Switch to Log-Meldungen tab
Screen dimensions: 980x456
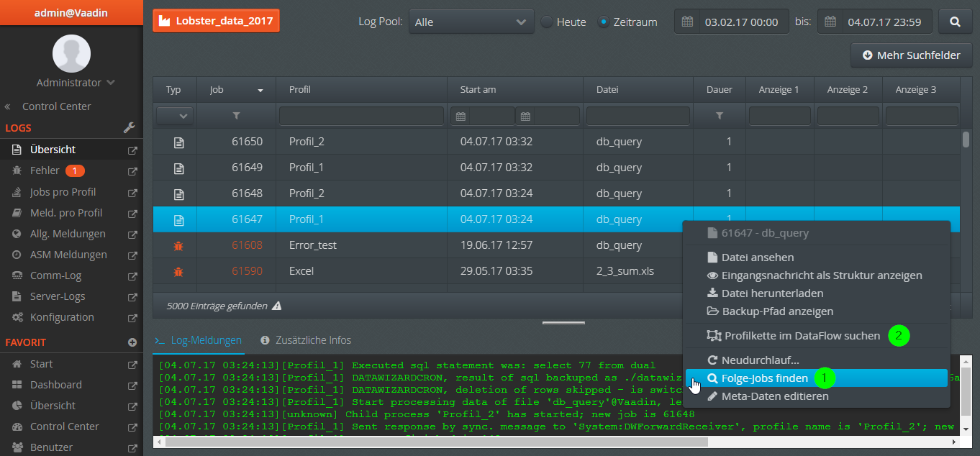[x=198, y=339]
